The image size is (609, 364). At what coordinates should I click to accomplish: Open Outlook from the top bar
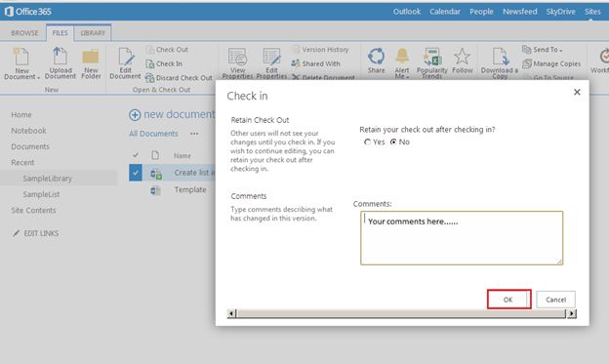pyautogui.click(x=407, y=12)
